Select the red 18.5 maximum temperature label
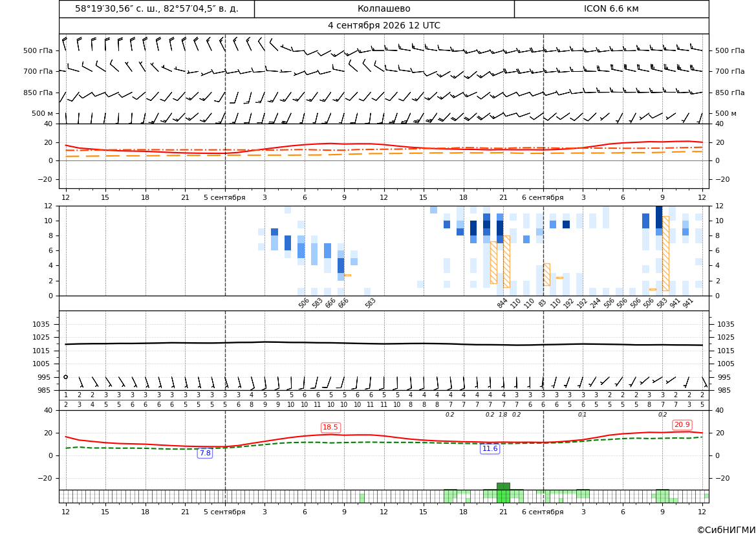Viewport: 756px width, 535px height. pos(330,428)
